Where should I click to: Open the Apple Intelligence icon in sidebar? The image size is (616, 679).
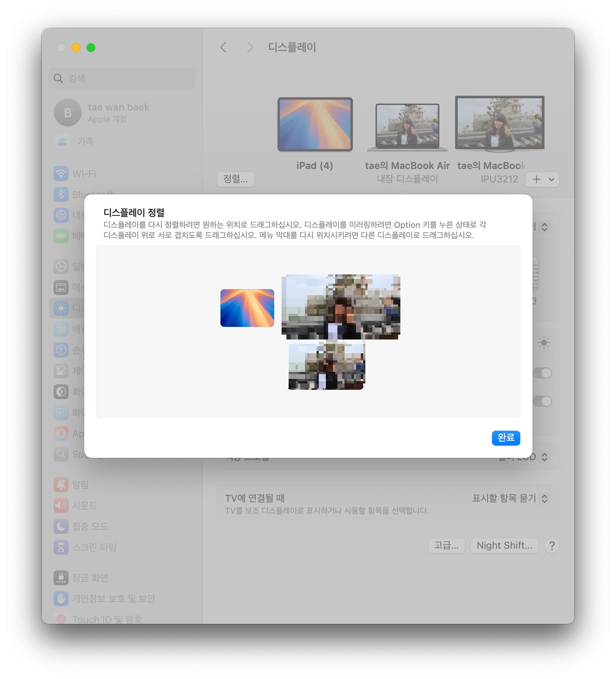(x=61, y=433)
